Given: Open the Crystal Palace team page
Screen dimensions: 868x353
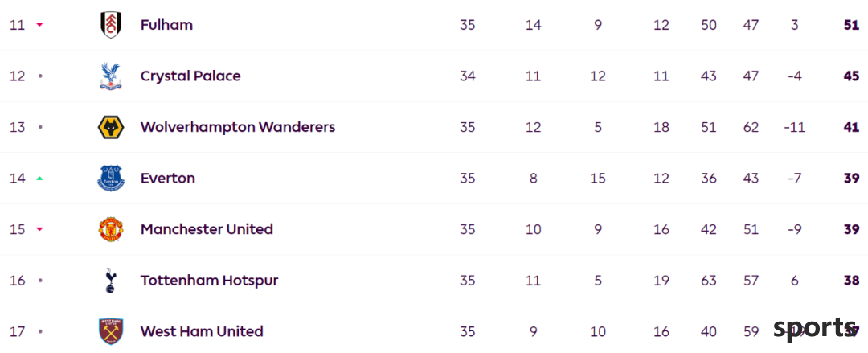Looking at the screenshot, I should point(190,76).
